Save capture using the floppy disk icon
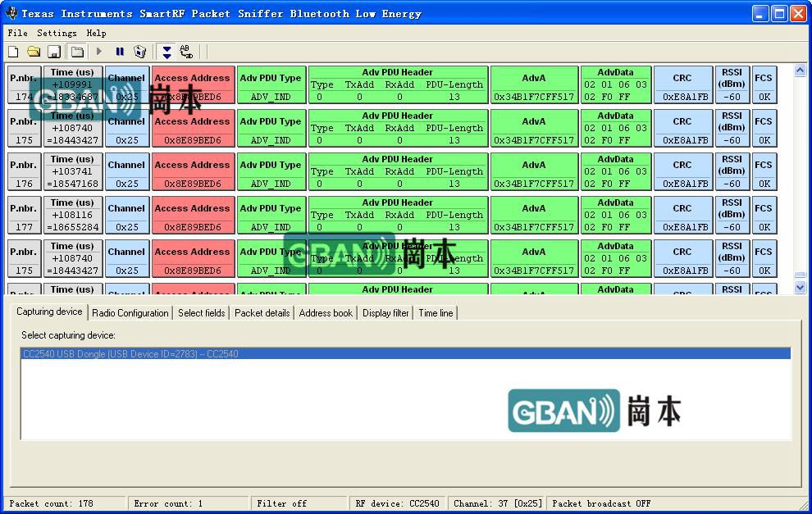Screen dimensions: 812x514 pyautogui.click(x=54, y=52)
